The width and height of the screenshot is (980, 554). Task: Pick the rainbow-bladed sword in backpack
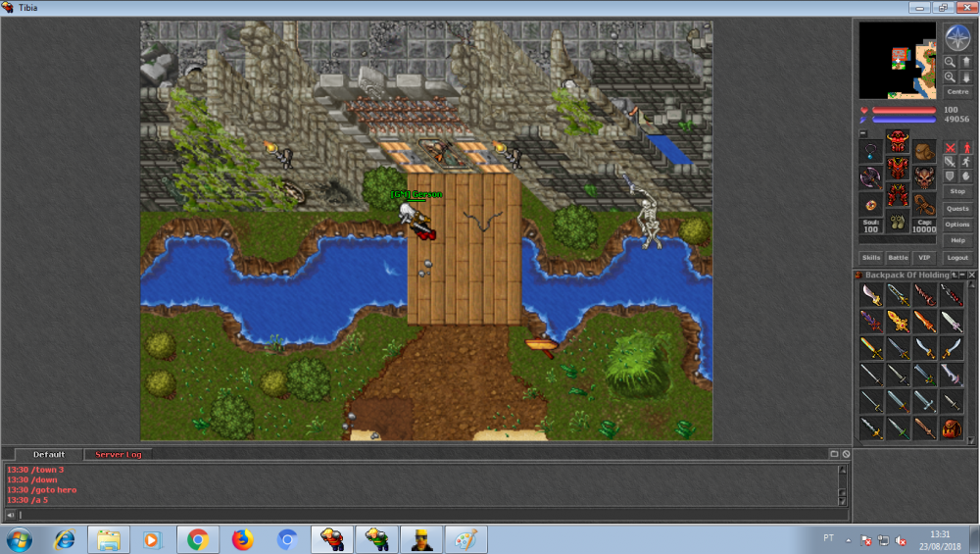[870, 349]
